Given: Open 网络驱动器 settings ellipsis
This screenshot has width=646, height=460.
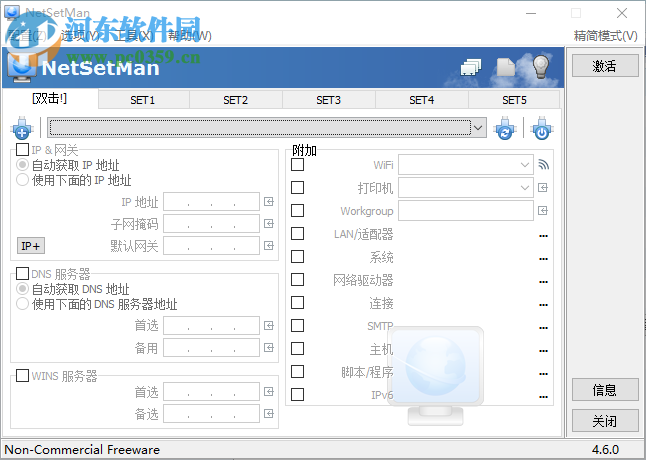Looking at the screenshot, I should tap(543, 282).
